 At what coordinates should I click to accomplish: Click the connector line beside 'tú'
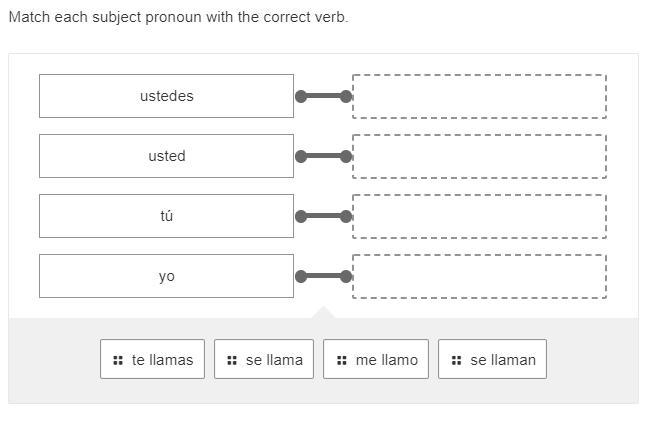323,216
